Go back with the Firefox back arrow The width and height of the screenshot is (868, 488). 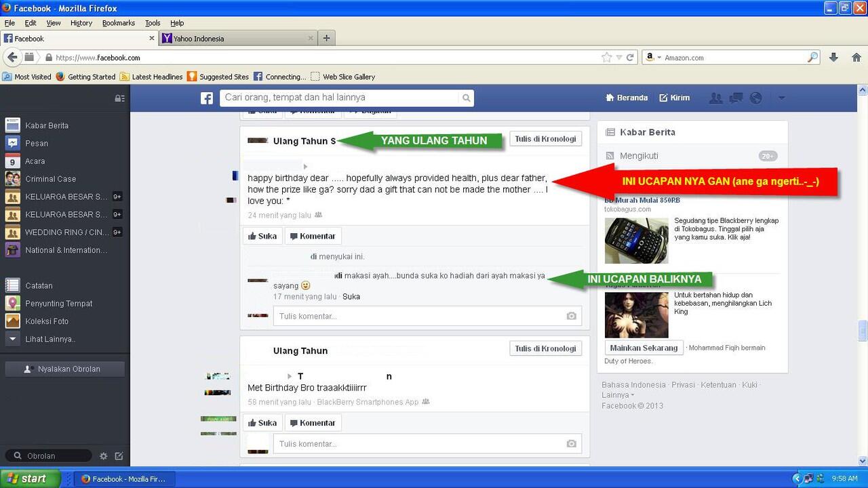coord(12,58)
